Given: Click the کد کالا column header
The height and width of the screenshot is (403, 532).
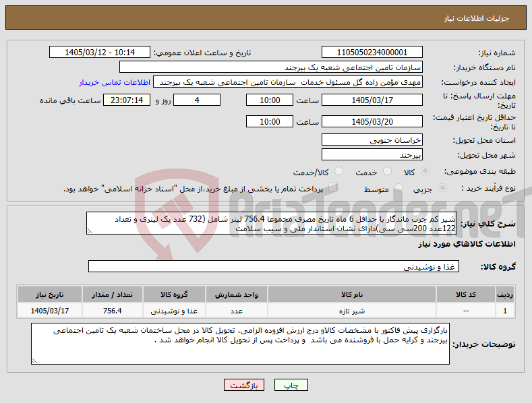Looking at the screenshot, I should pos(465,294).
